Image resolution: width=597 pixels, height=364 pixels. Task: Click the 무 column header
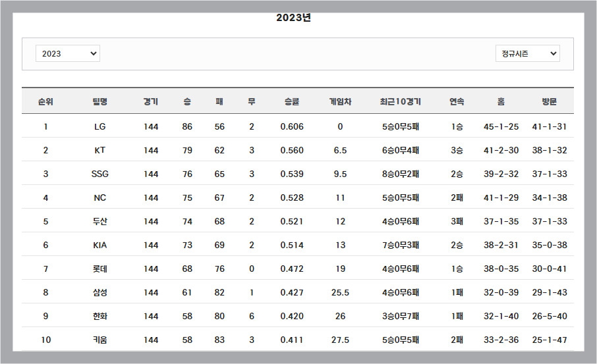252,101
